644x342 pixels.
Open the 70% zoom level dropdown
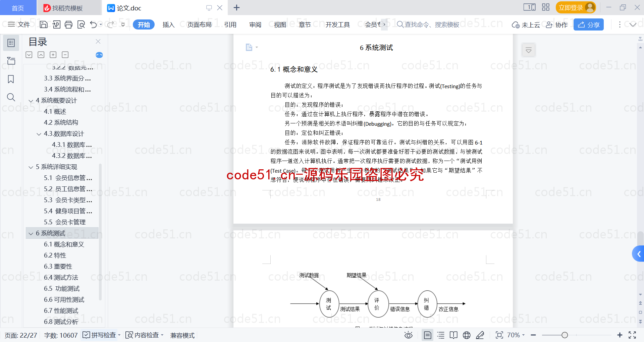(516, 335)
